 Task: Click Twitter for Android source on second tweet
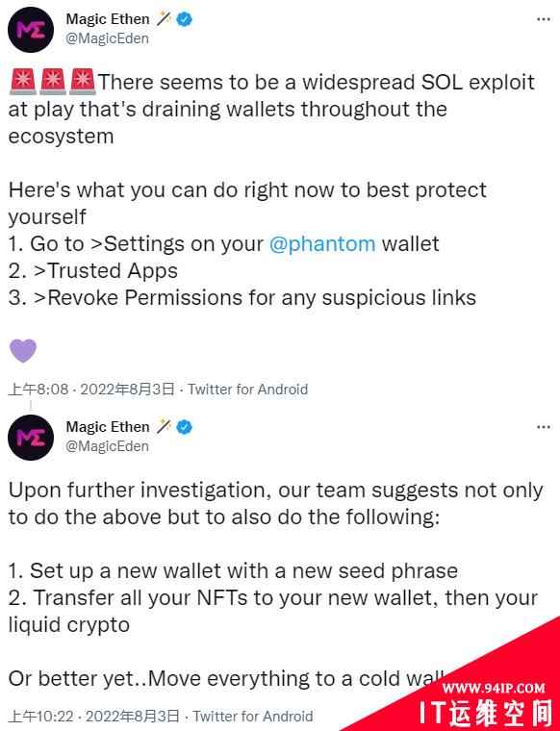[253, 716]
